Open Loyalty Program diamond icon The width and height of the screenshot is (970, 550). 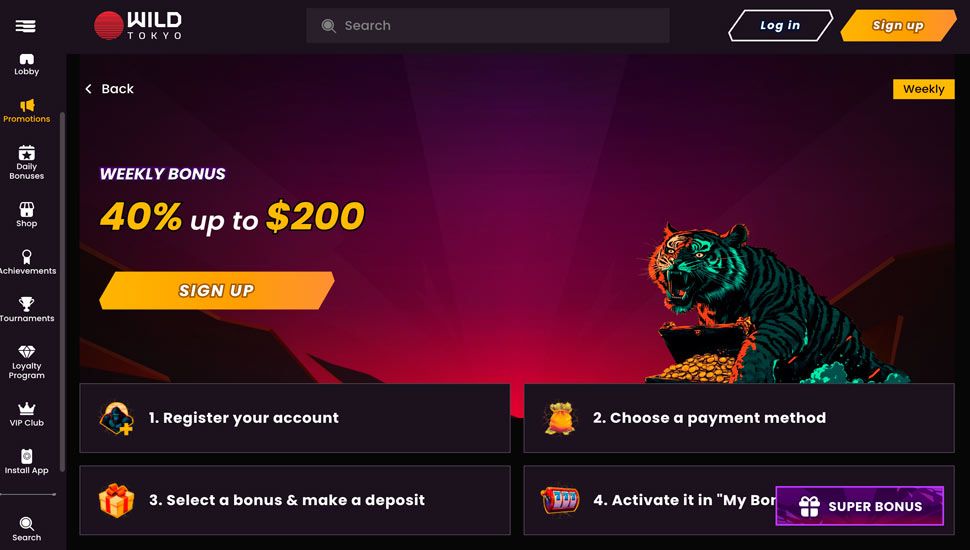pos(27,351)
